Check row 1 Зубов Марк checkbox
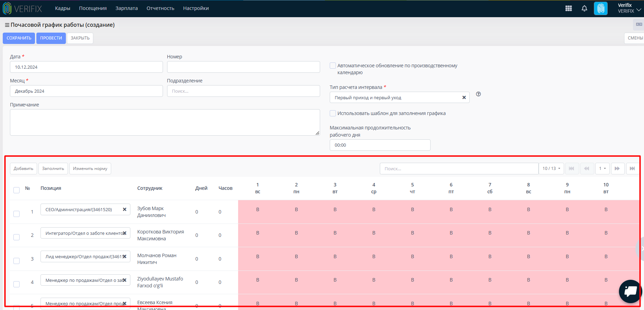The image size is (644, 310). (x=16, y=214)
